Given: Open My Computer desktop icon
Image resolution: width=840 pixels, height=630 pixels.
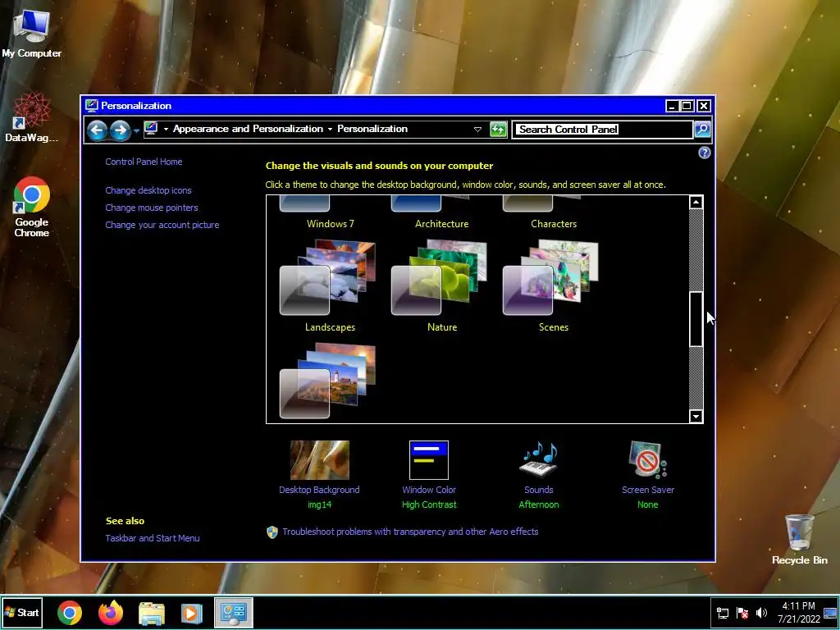Looking at the screenshot, I should coord(32,34).
